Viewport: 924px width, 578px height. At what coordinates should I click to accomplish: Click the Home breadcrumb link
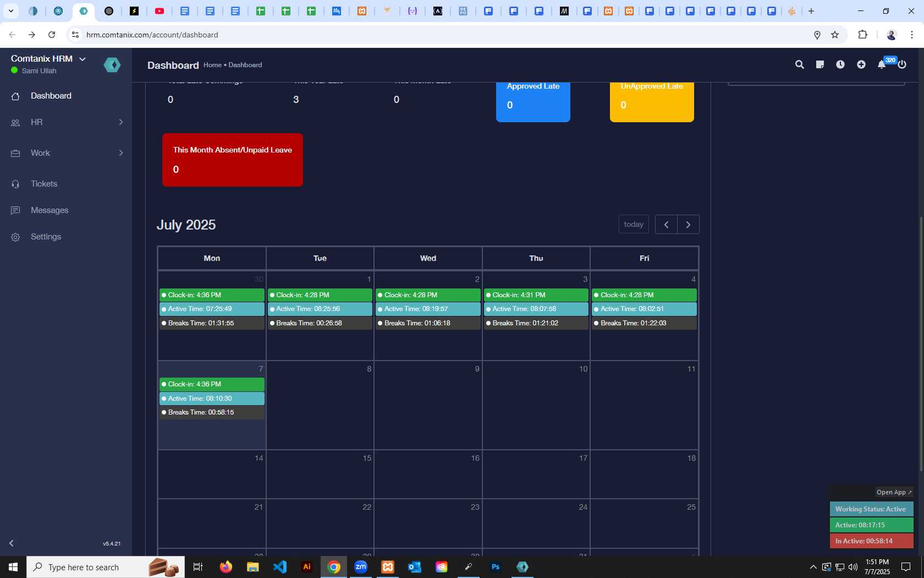(212, 65)
